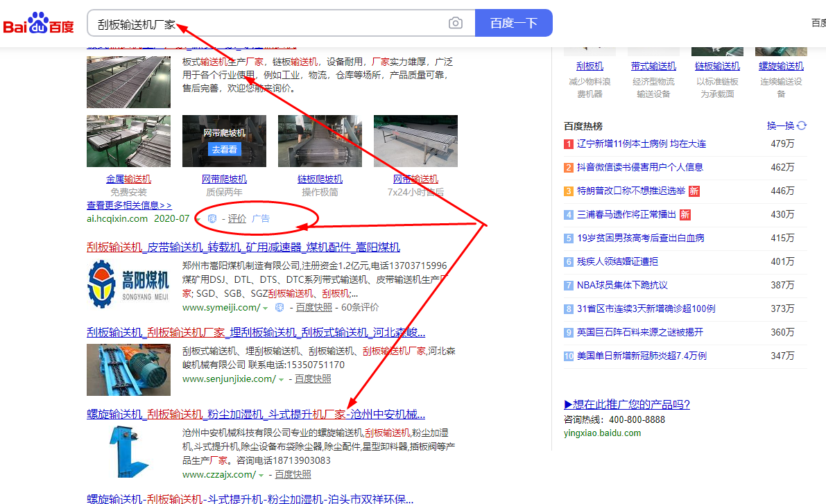Expand dropdown arrow next to www.czzajx.com
This screenshot has width=826, height=504.
tap(261, 476)
